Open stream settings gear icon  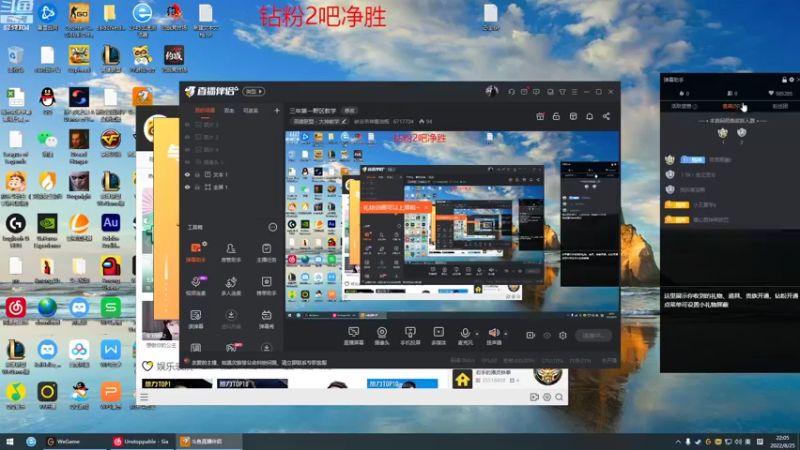pos(563,335)
